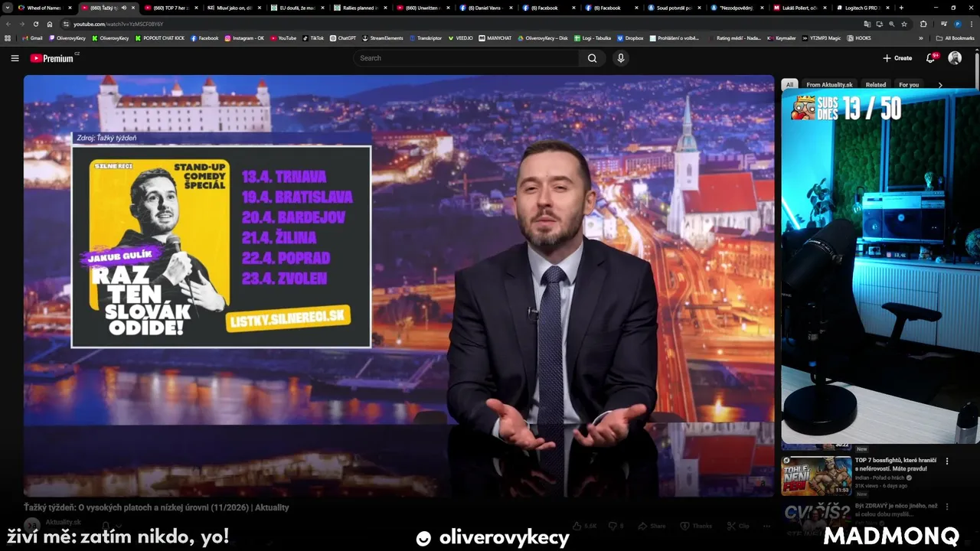Open the Extensions puzzle icon
This screenshot has width=980, height=551.
point(923,24)
